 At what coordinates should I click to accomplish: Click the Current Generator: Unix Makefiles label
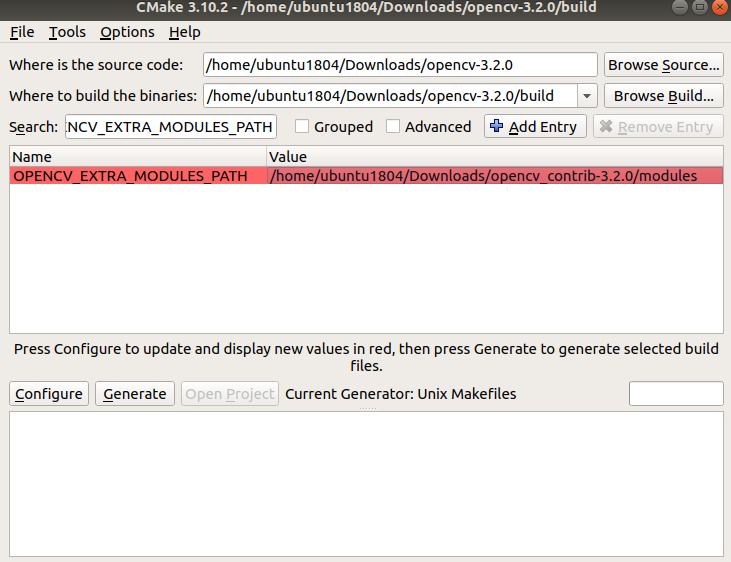[400, 394]
